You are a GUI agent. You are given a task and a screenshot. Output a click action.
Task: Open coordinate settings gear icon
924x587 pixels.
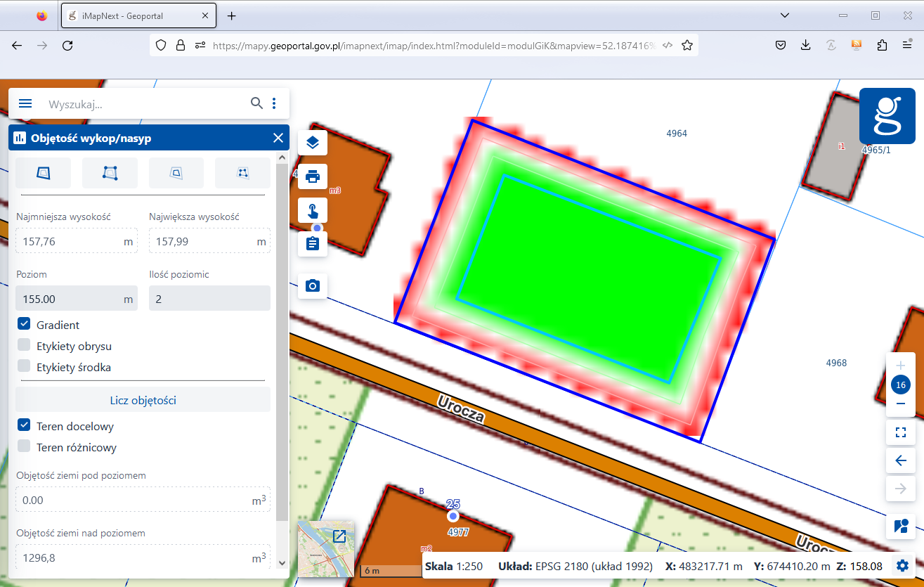[x=902, y=565]
